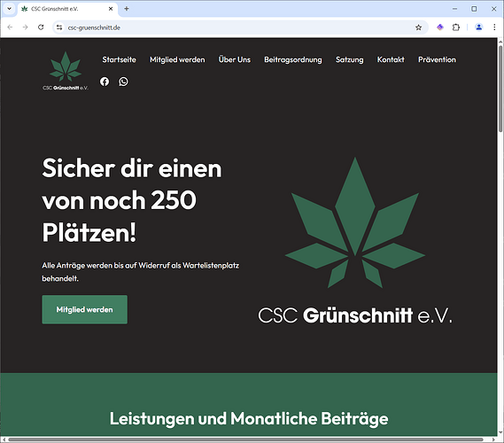504x443 pixels.
Task: Open the browser extensions puzzle icon
Action: 456,27
